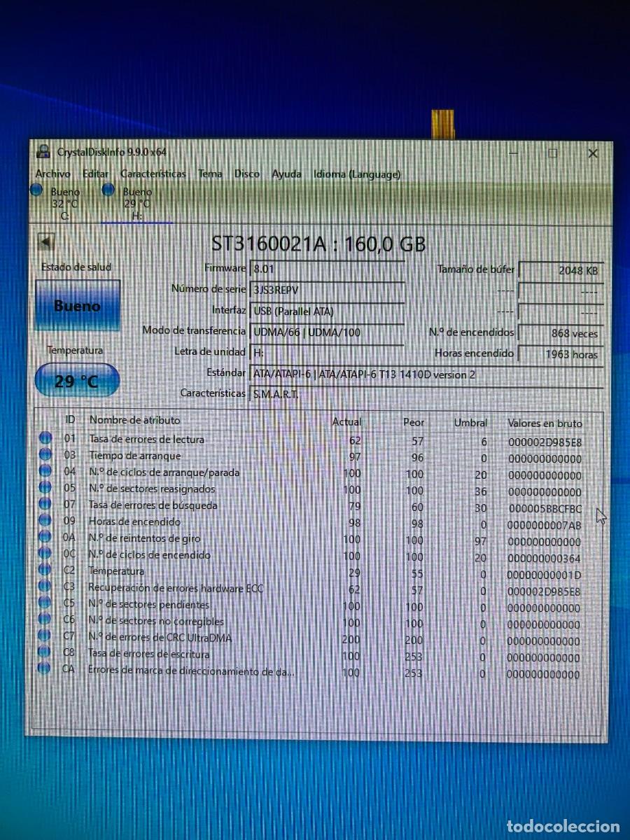Click blue status dot for attribute 04
This screenshot has height=840, width=630.
point(45,471)
